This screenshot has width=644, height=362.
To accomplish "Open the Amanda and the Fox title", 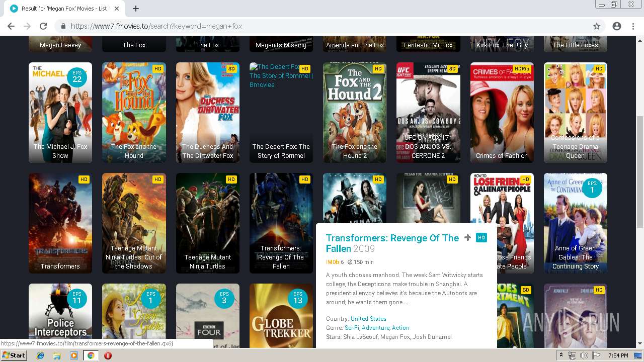I will coord(355,45).
